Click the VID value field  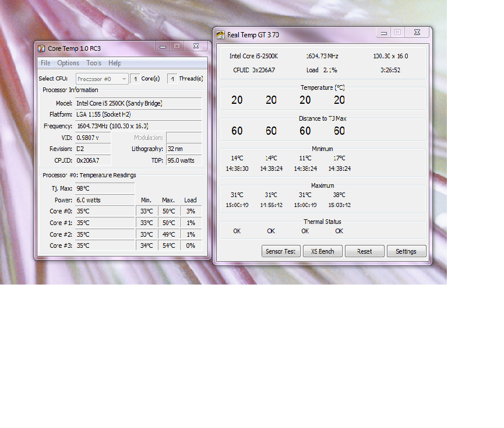[x=93, y=138]
